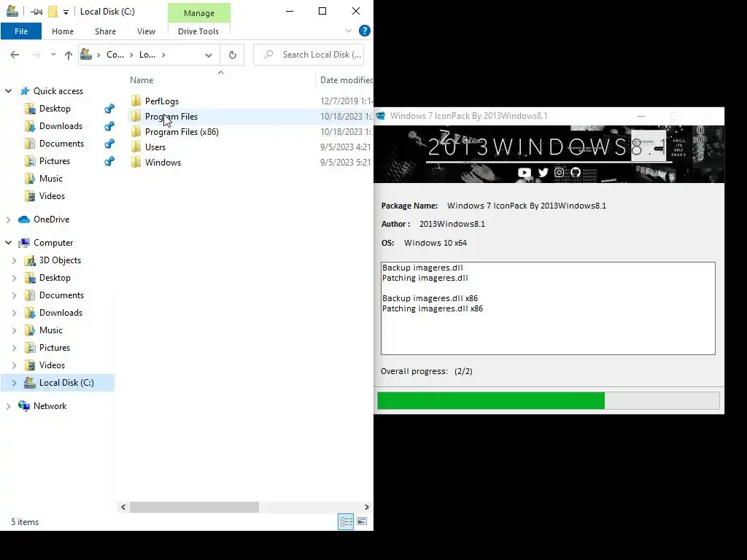Open the Twitter icon in IconPack banner
This screenshot has height=560, width=747.
tap(543, 172)
